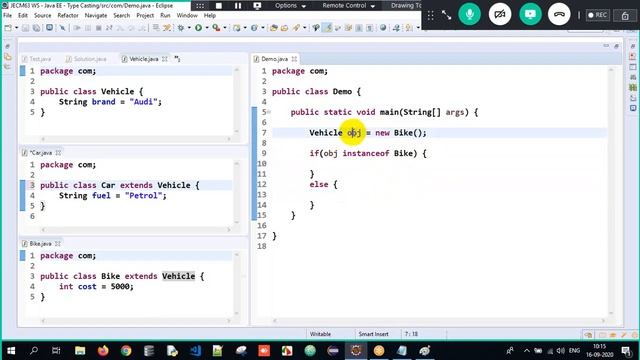The height and width of the screenshot is (360, 640).
Task: Hang up with the phone button
Action: click(559, 14)
